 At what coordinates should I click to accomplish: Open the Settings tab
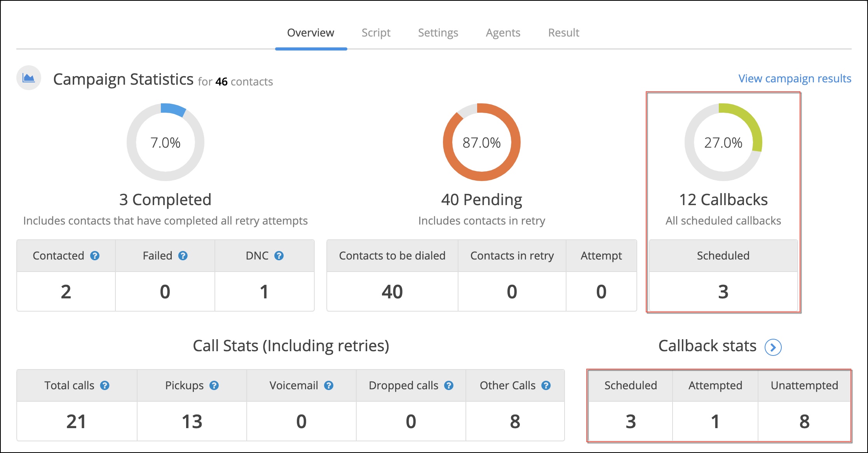coord(438,33)
